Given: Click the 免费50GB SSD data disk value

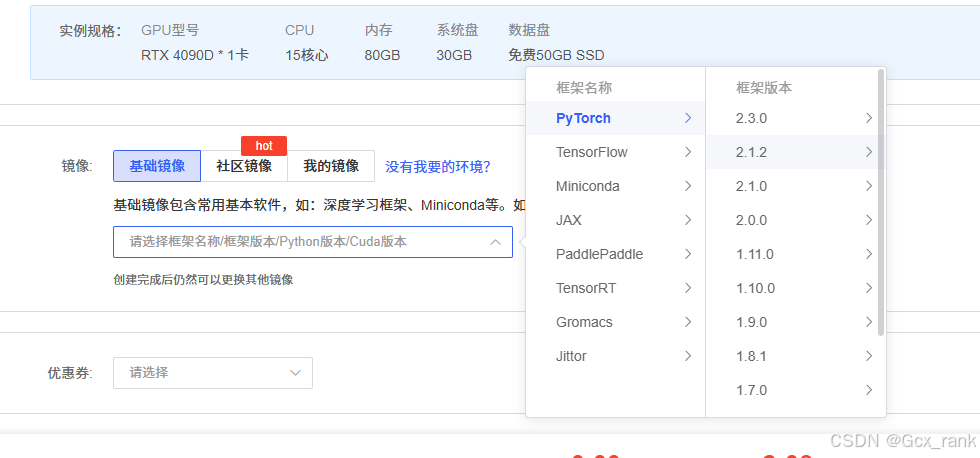Looking at the screenshot, I should click(556, 55).
